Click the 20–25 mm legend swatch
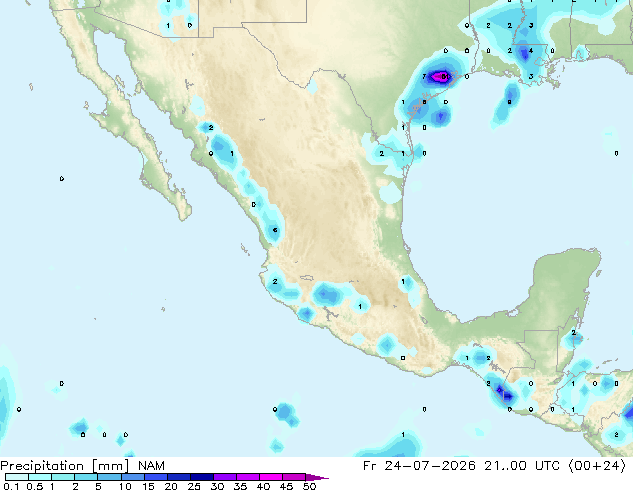Image resolution: width=634 pixels, height=490 pixels. pos(179,477)
